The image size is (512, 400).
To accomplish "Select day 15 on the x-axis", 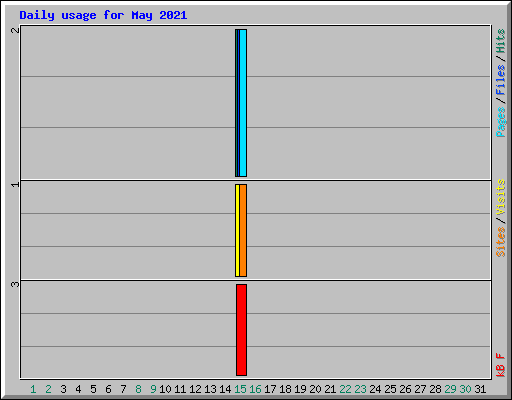I will point(240,389).
